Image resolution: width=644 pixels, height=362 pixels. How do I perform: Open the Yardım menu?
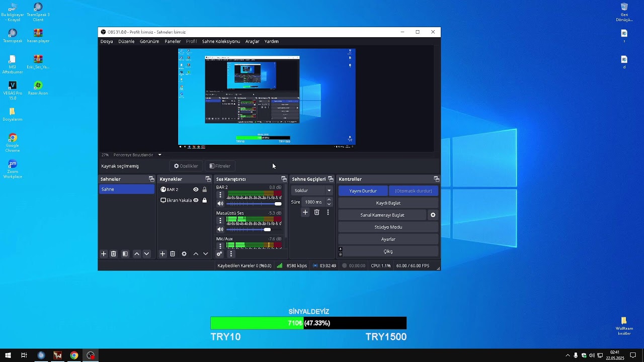pos(272,41)
